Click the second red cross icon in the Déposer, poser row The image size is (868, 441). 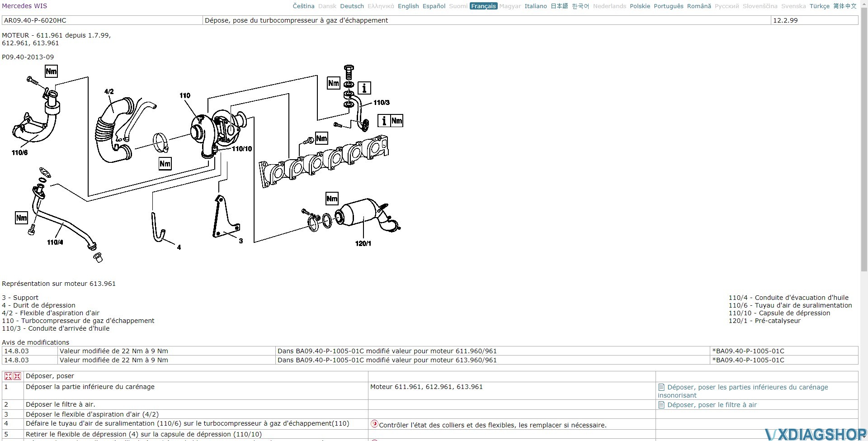click(17, 376)
